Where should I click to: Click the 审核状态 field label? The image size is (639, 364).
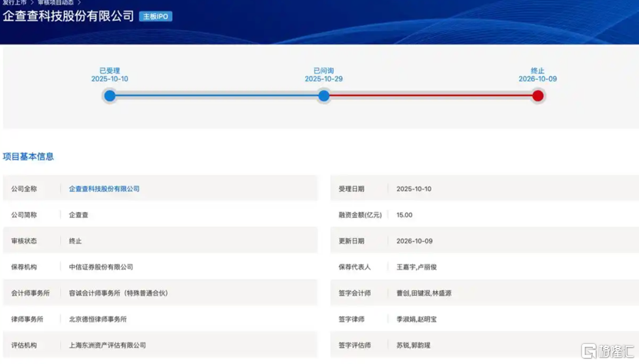(x=24, y=241)
